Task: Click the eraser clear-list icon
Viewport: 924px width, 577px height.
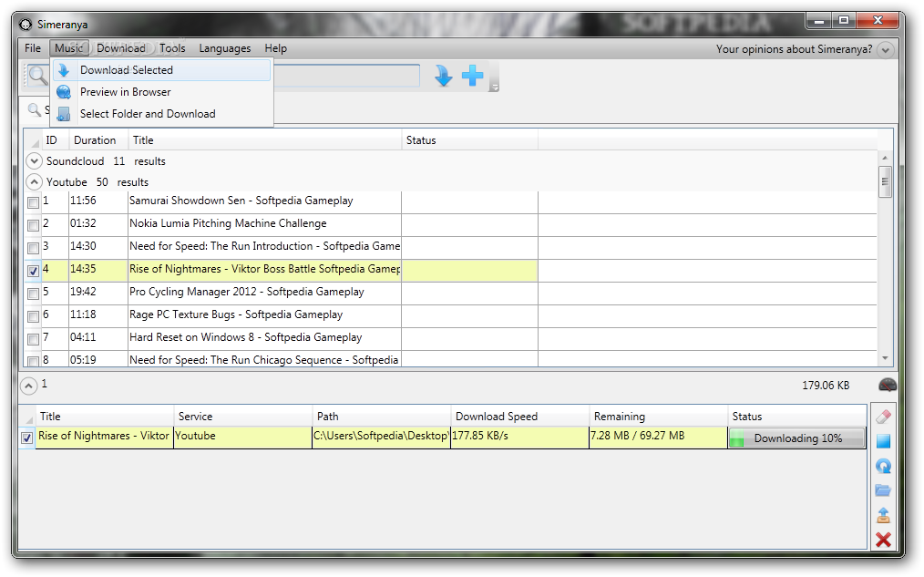Action: [x=883, y=417]
